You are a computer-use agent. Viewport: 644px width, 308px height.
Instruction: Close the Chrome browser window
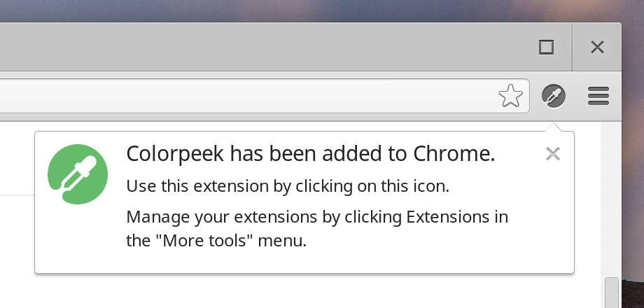pyautogui.click(x=597, y=47)
